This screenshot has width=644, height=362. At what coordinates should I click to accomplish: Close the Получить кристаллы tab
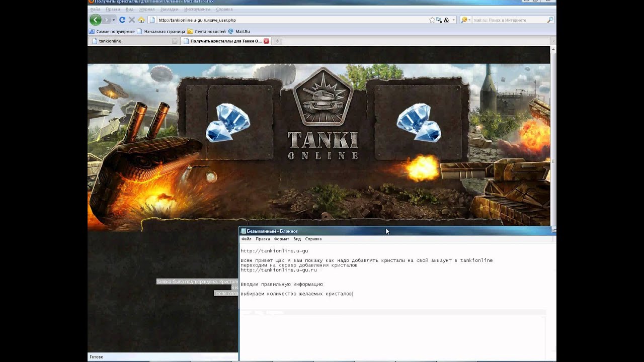point(266,41)
